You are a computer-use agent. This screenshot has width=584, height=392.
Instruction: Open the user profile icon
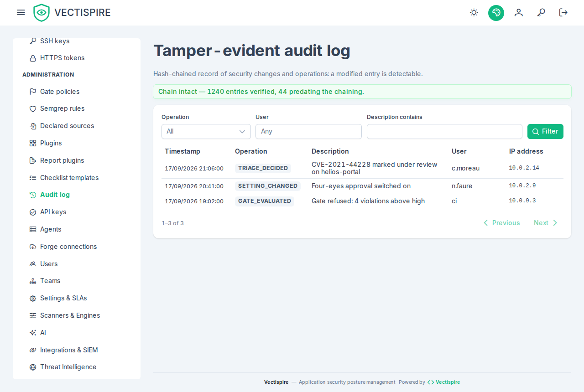pos(518,12)
